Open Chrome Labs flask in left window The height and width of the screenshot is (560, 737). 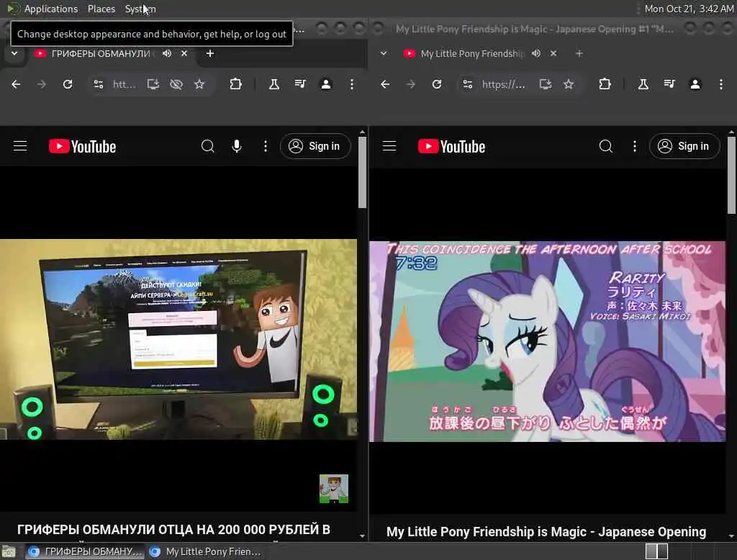274,84
